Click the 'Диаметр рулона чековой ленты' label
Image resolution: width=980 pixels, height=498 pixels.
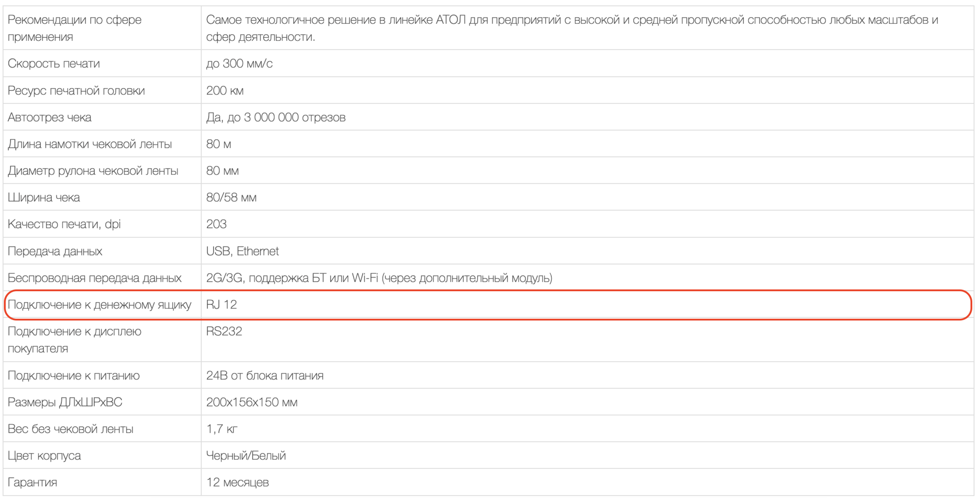click(93, 171)
